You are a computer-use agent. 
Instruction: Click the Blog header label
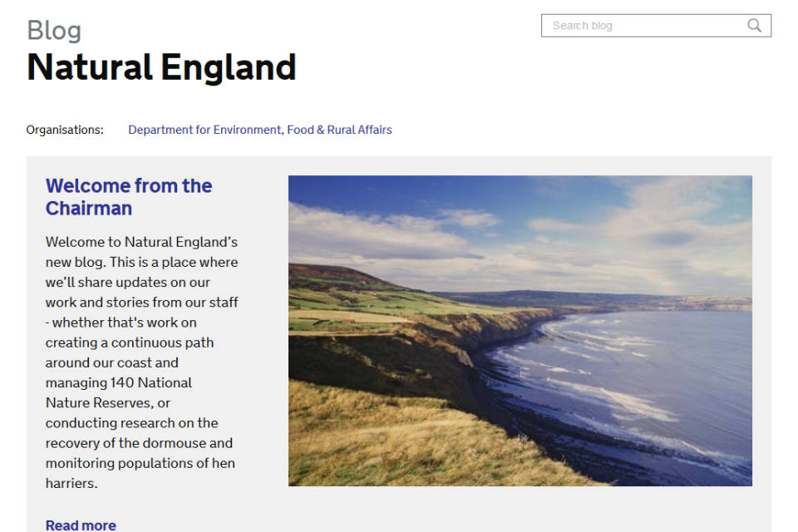pos(53,30)
